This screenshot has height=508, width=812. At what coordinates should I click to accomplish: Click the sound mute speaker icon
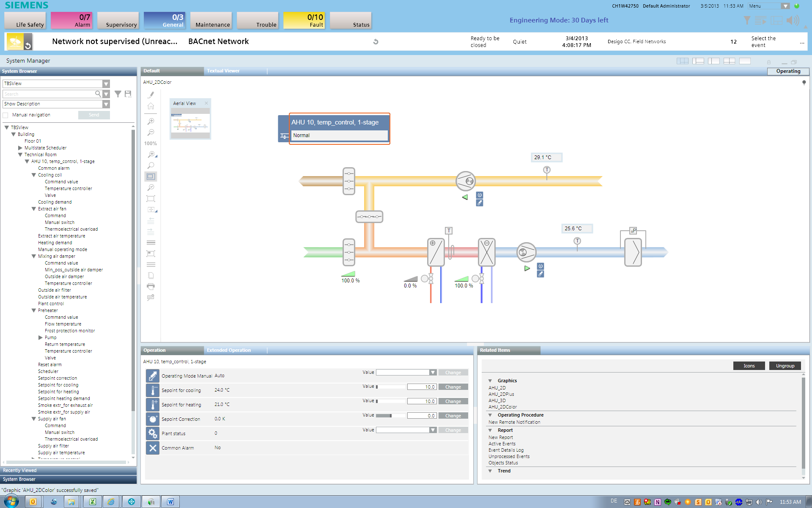793,20
